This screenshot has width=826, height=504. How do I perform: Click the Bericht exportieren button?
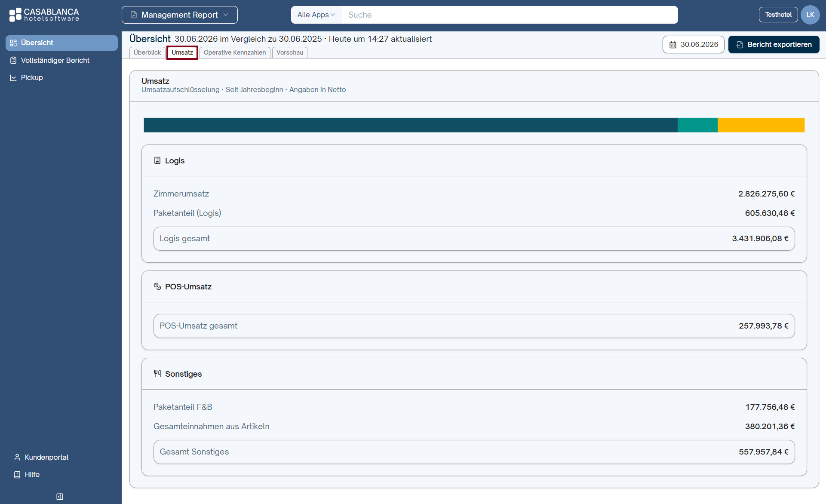(x=774, y=44)
